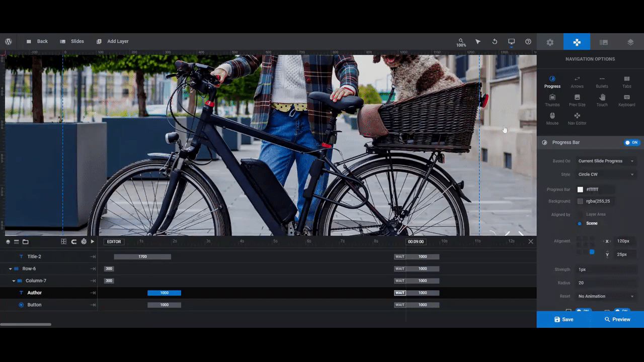Click the highlighted bottom-right alignment grid cell
The height and width of the screenshot is (362, 644).
coord(592,252)
